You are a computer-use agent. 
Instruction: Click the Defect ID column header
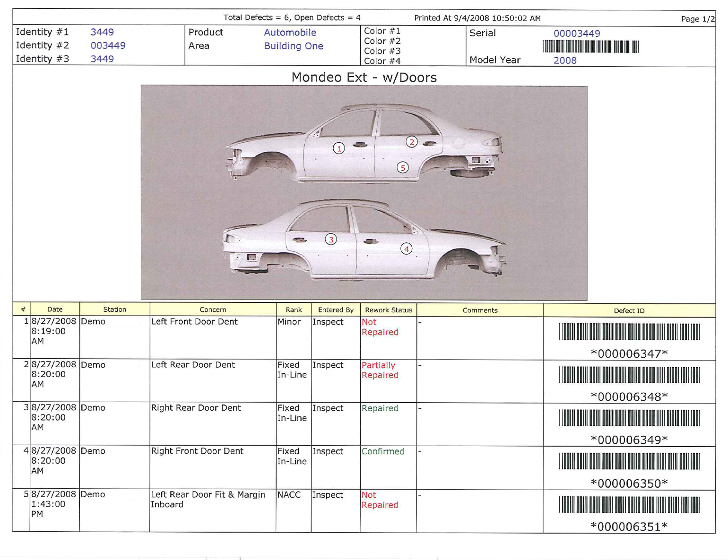(x=629, y=310)
